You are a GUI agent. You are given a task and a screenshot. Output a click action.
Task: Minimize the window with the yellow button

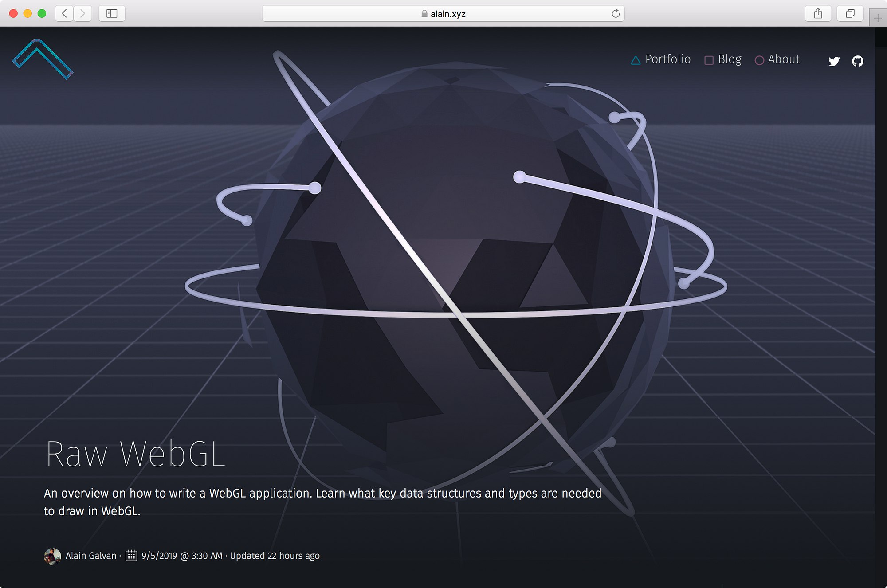pos(27,13)
